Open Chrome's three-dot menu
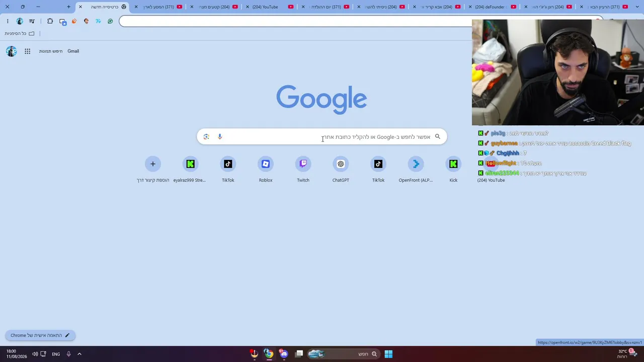 [8, 21]
